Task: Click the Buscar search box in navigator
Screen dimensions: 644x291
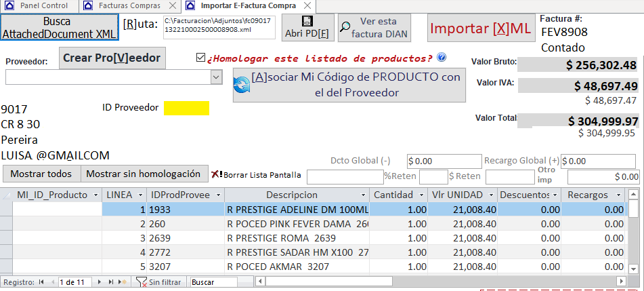Action: point(213,282)
